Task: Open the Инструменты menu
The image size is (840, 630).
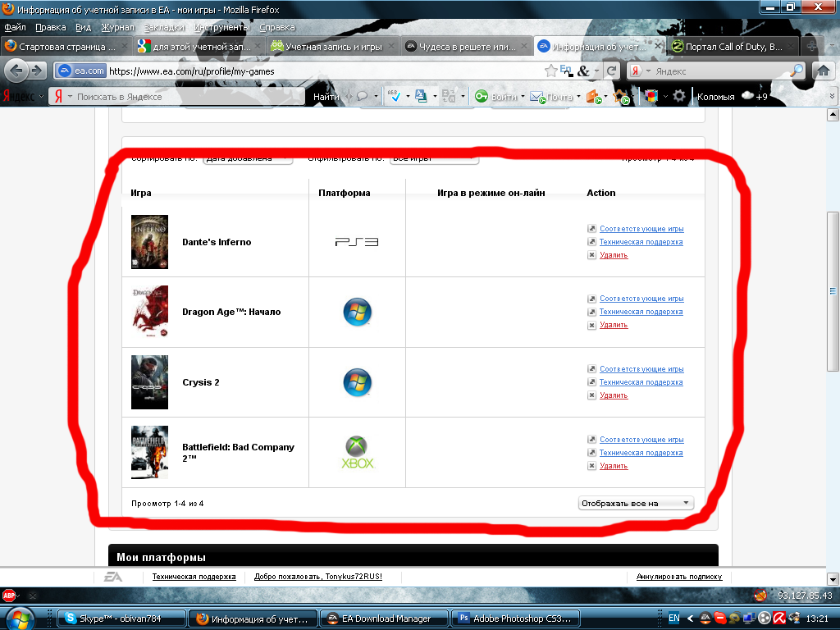Action: tap(221, 27)
